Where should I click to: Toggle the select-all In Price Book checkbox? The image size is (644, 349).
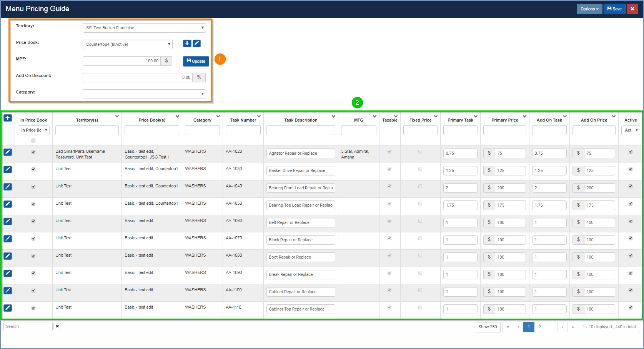coord(33,140)
